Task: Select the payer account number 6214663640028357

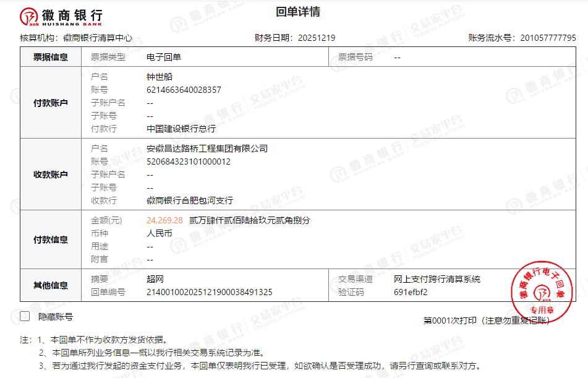Action: 184,90
